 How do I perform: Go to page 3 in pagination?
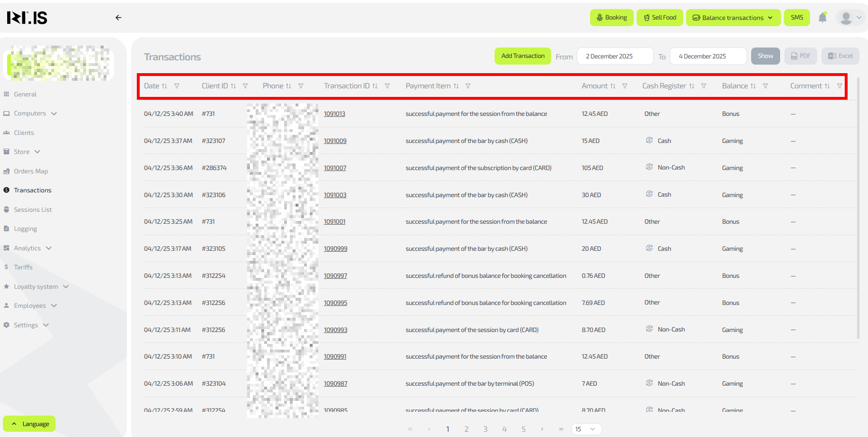click(485, 429)
